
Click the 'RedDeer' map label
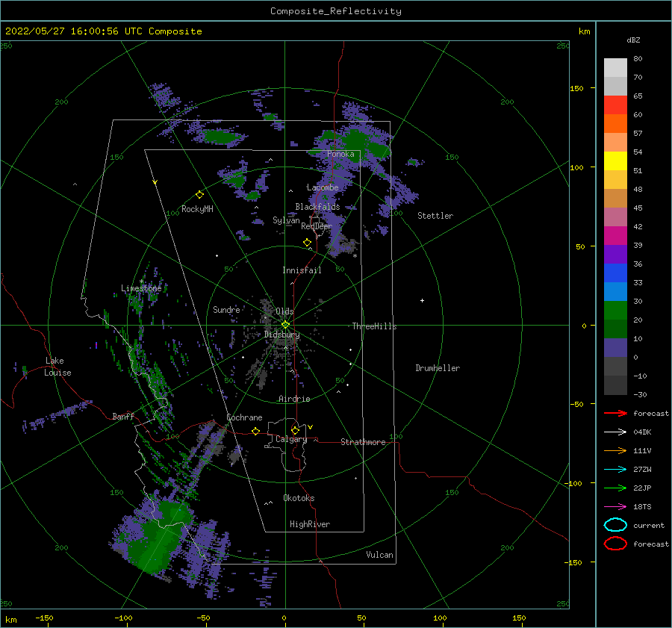(317, 226)
